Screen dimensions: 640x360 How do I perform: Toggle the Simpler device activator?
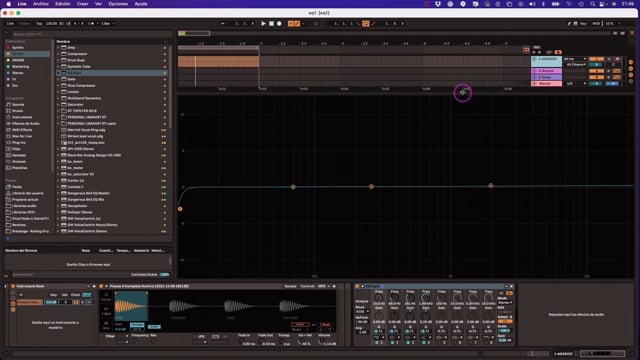(102, 287)
